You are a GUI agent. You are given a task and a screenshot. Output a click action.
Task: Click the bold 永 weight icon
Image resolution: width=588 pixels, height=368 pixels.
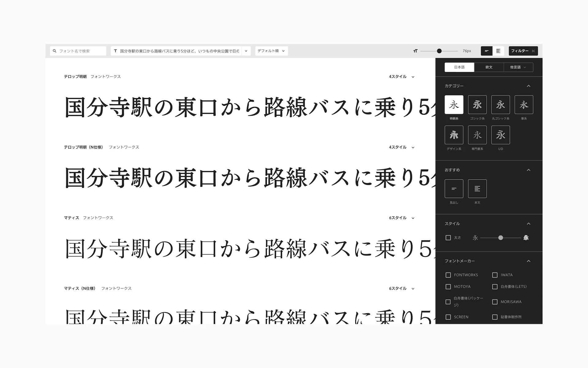[526, 238]
